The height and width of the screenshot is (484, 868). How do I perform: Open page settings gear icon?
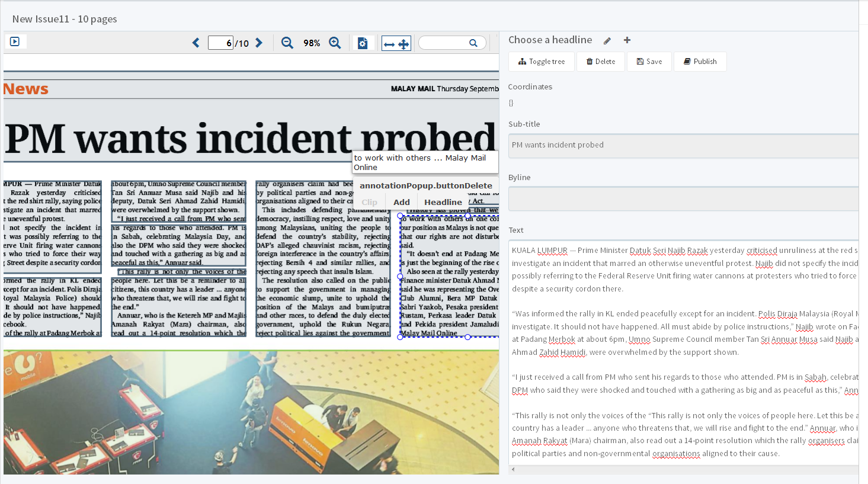tap(363, 43)
